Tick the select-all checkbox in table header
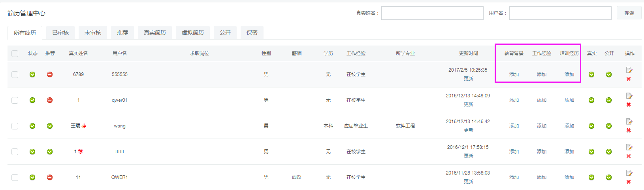The height and width of the screenshot is (190, 644). click(15, 53)
